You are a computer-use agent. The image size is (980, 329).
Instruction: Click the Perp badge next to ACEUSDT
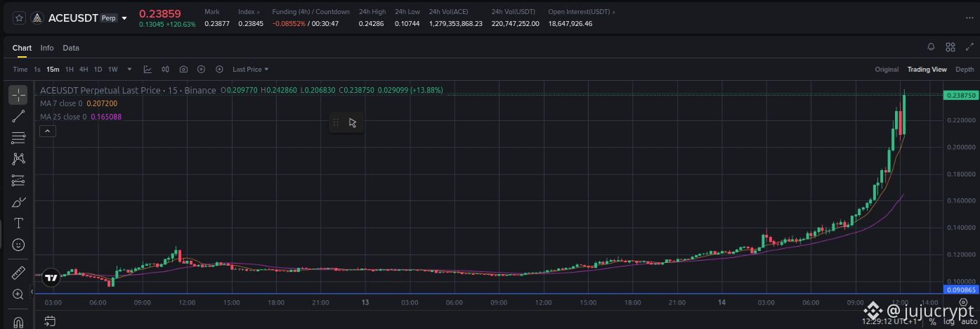click(108, 18)
